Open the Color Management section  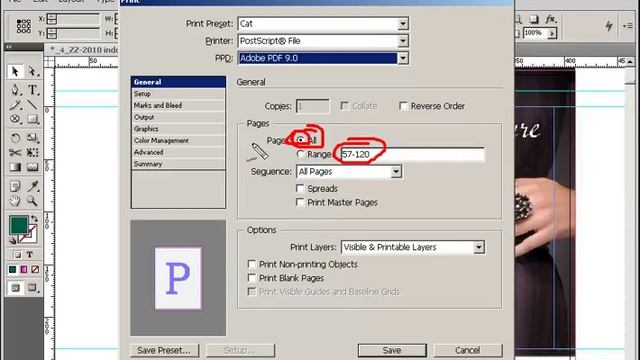(x=178, y=140)
